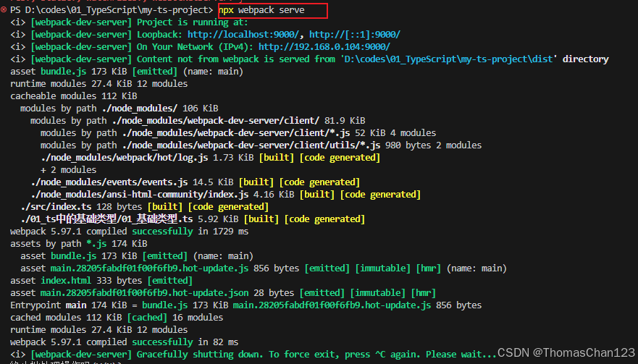This screenshot has width=638, height=364.
Task: Click the 'Gracefully shutting down' message
Action: point(316,355)
